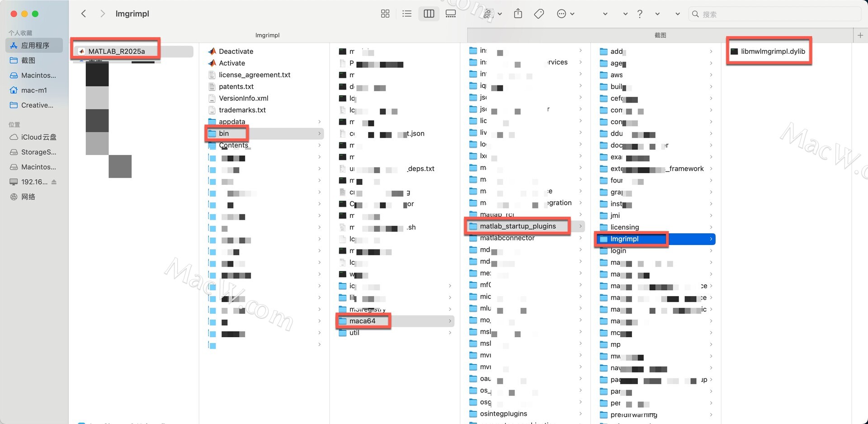The width and height of the screenshot is (868, 424).
Task: Select the Imgrimpl tab
Action: [267, 35]
